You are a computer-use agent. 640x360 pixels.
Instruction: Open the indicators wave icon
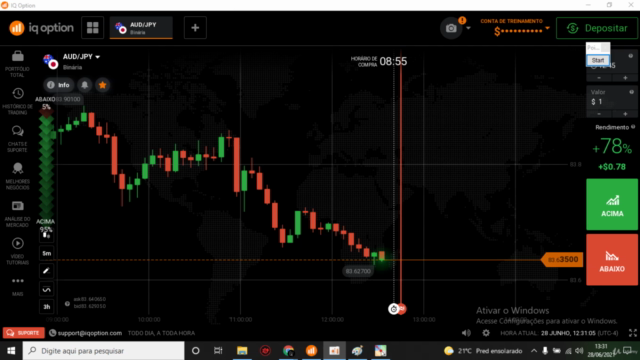47,289
